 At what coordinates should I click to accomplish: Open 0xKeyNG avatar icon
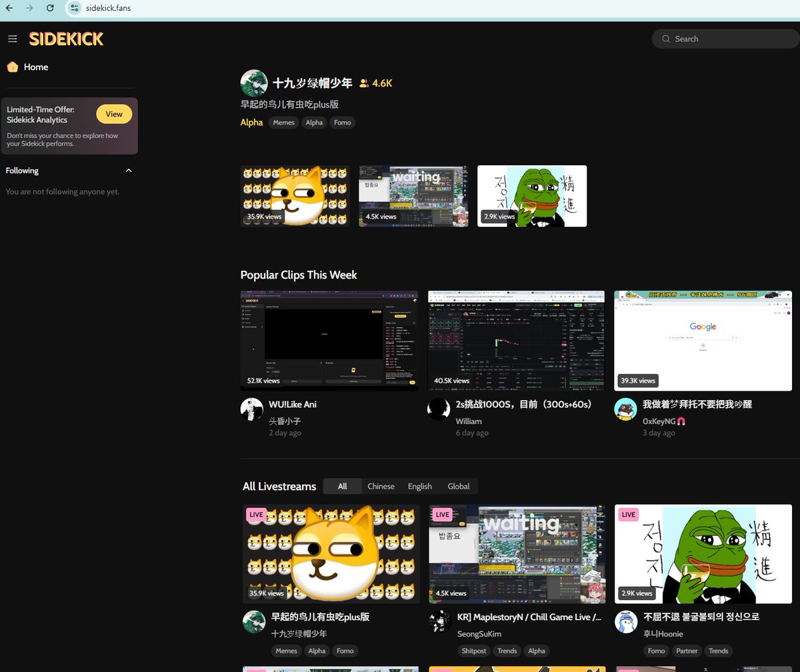pos(625,409)
